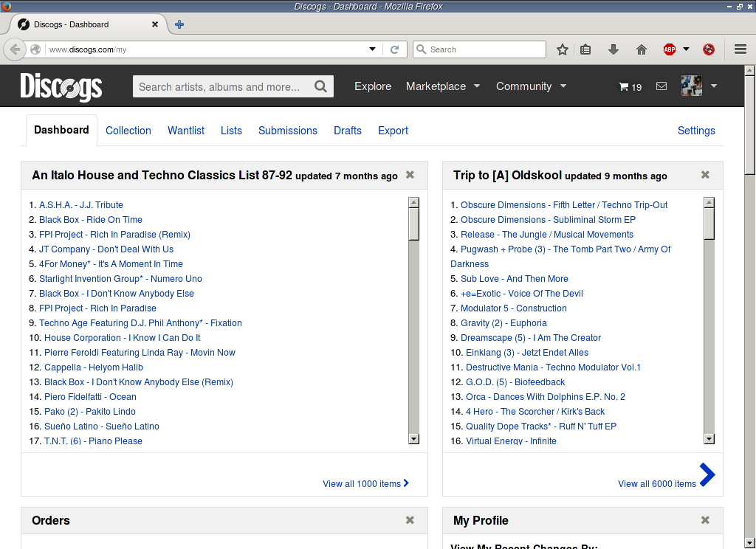756x549 pixels.
Task: Open the Lists tab
Action: 231,131
